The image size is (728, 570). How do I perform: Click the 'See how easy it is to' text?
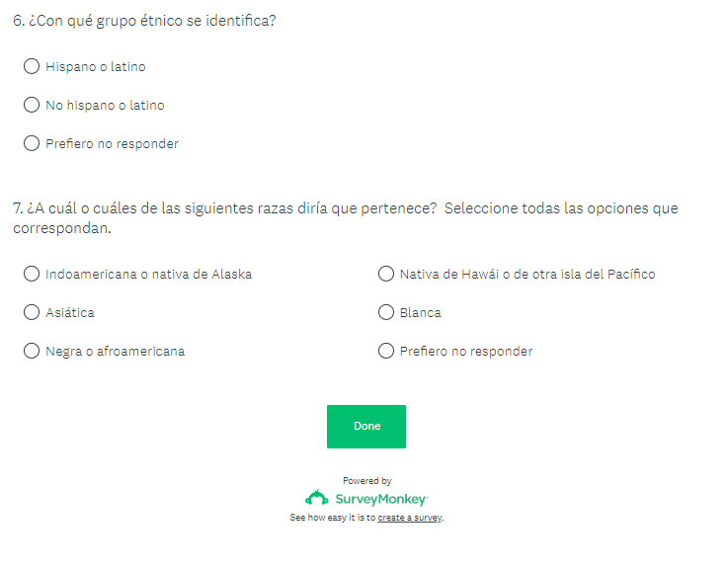tap(332, 518)
